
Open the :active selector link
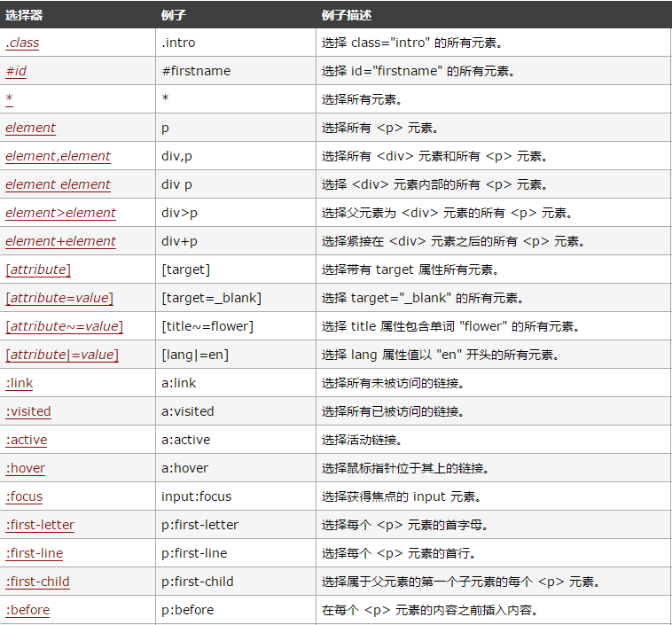[26, 440]
